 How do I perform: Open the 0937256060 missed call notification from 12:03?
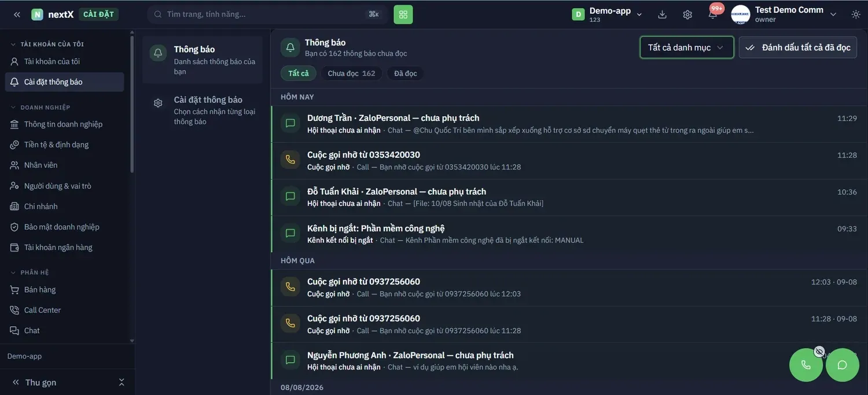click(569, 287)
